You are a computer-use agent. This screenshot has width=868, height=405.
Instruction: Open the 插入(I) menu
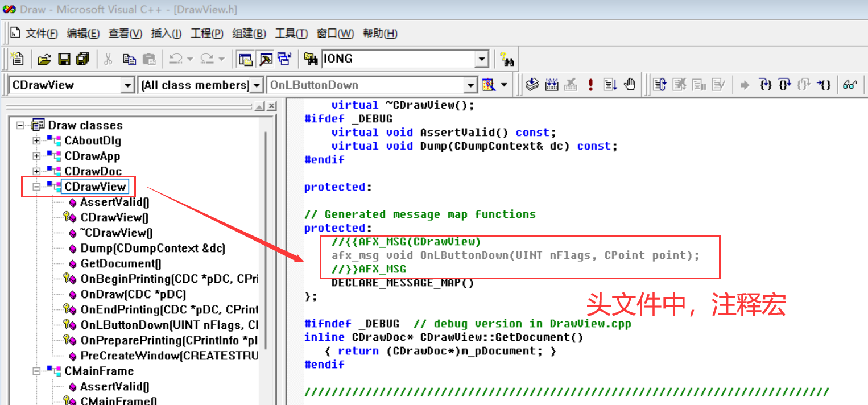pyautogui.click(x=166, y=34)
